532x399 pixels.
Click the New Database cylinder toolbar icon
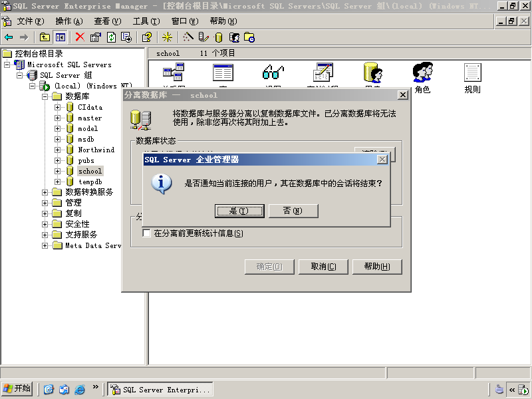pos(219,37)
